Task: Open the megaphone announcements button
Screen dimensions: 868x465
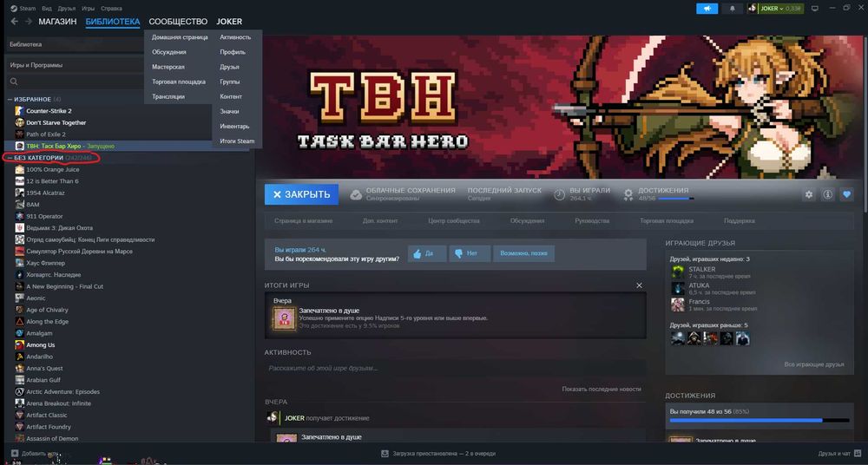Action: pyautogui.click(x=707, y=9)
